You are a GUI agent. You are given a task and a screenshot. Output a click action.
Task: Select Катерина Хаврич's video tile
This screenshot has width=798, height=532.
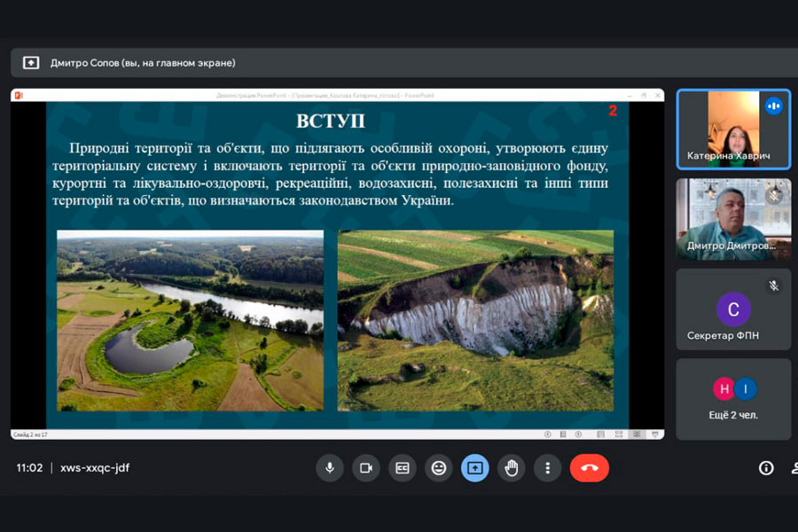tap(732, 129)
